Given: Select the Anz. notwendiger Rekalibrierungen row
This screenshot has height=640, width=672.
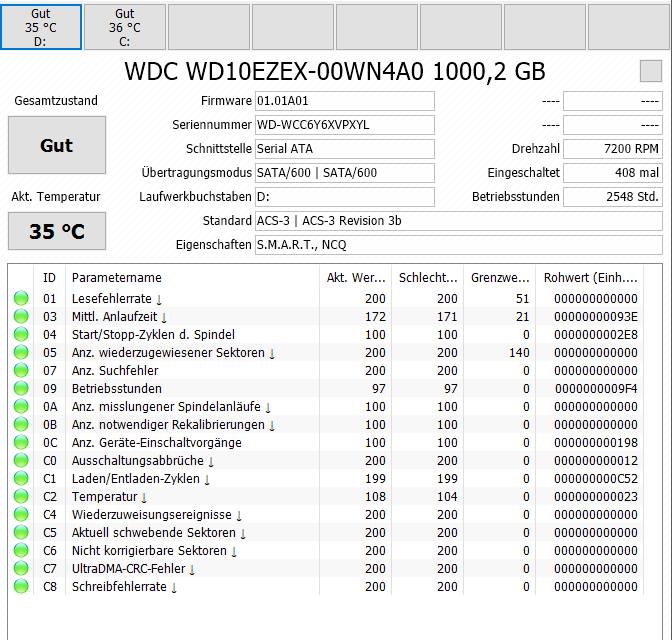Looking at the screenshot, I should tap(326, 424).
